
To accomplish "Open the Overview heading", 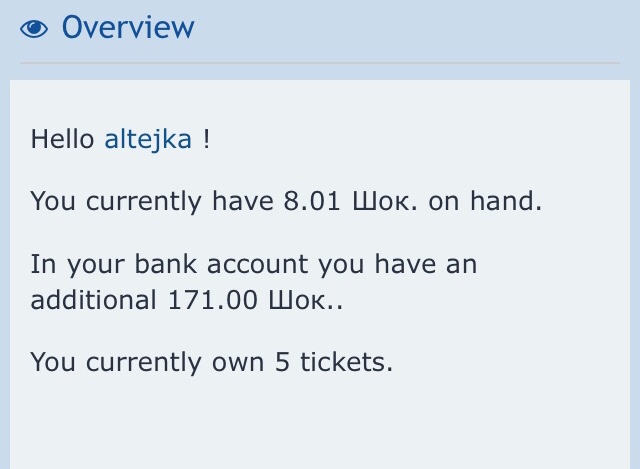I will click(127, 27).
